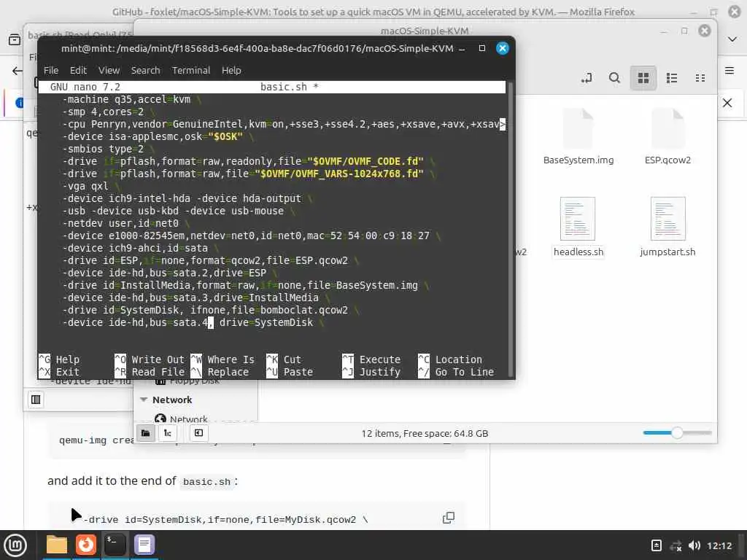Switch to Firefox in the taskbar

(x=86, y=545)
